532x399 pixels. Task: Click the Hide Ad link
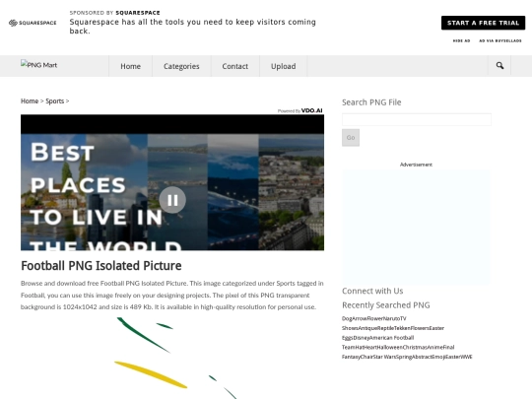pyautogui.click(x=461, y=40)
